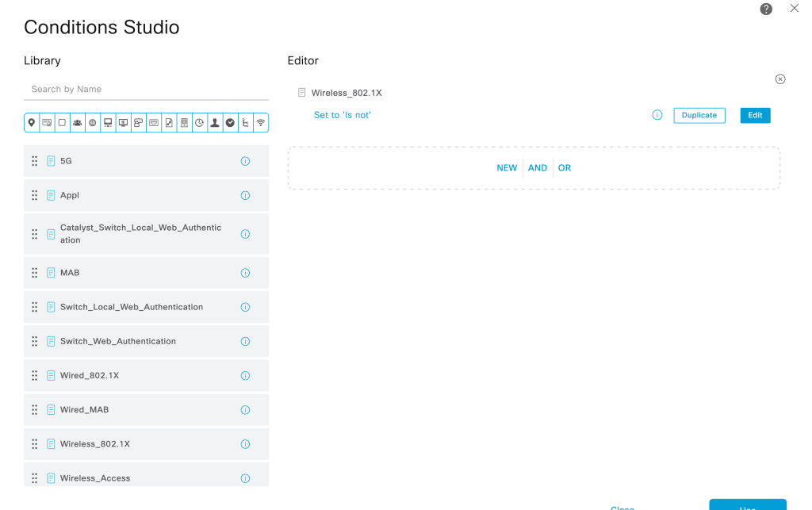This screenshot has height=510, width=812.
Task: Open the help question mark icon
Action: [x=766, y=9]
